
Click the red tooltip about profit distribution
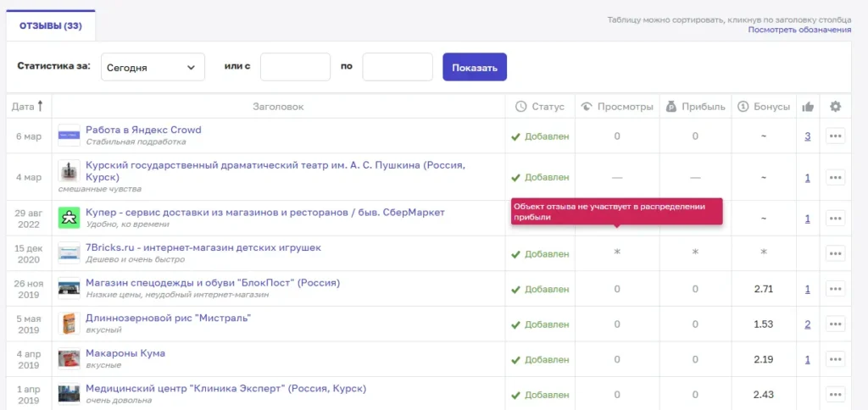pyautogui.click(x=617, y=212)
